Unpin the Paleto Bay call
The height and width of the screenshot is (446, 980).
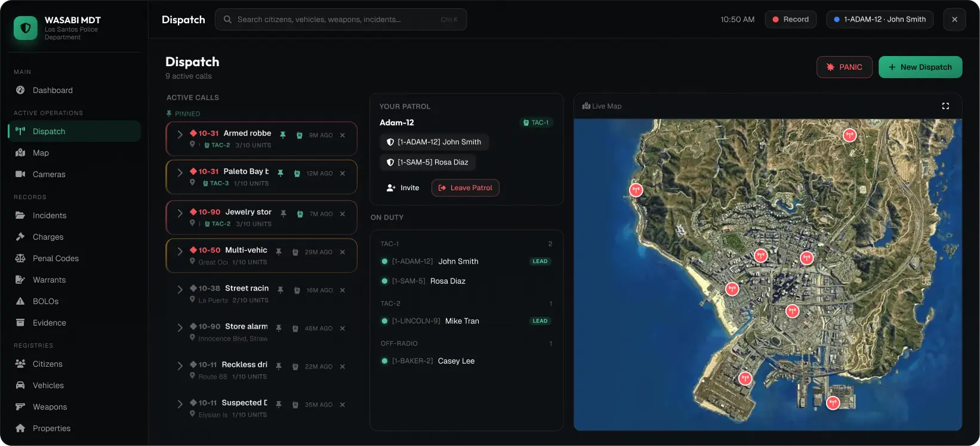281,174
